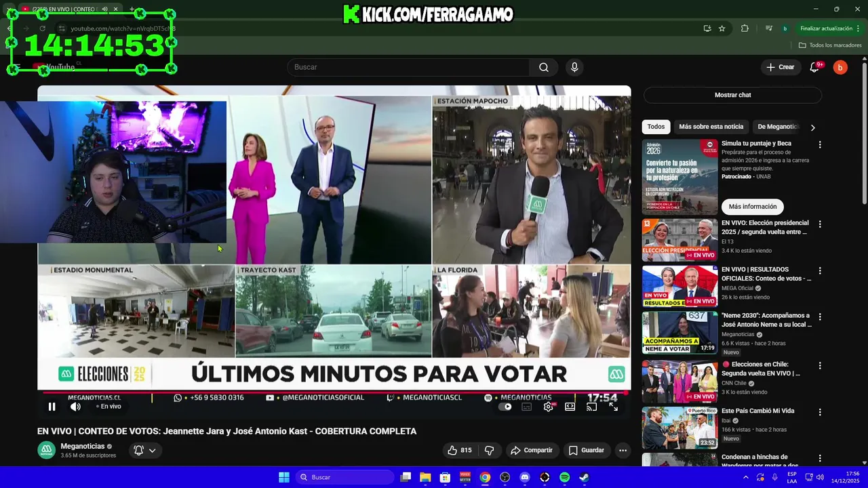Switch to theater mode view
868x488 pixels.
click(570, 407)
